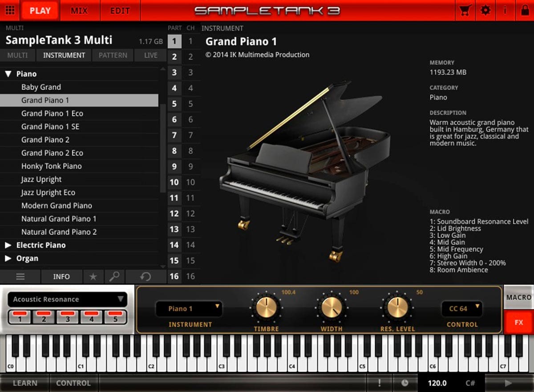Open the LIVE browser tab

pyautogui.click(x=150, y=55)
